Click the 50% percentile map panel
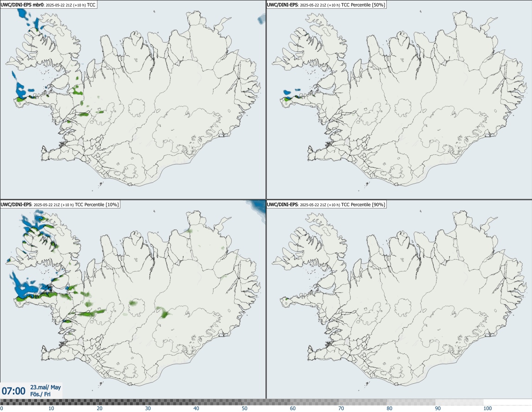Image resolution: width=532 pixels, height=412 pixels. [399, 100]
